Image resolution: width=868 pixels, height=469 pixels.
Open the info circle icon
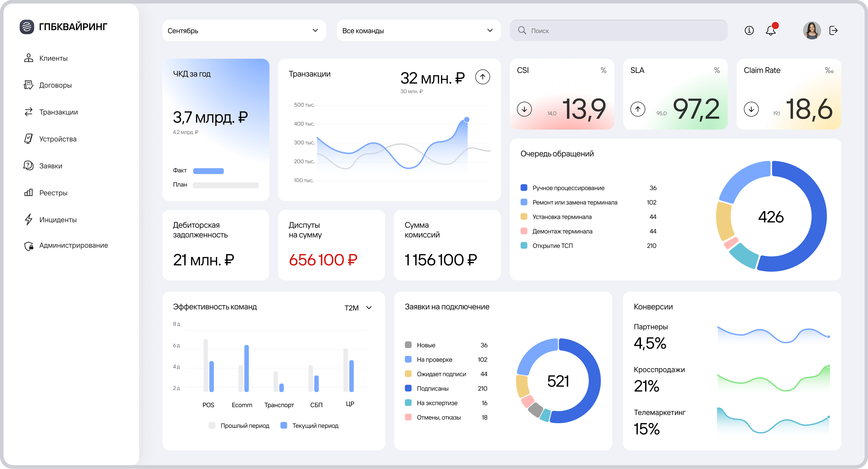click(x=749, y=31)
